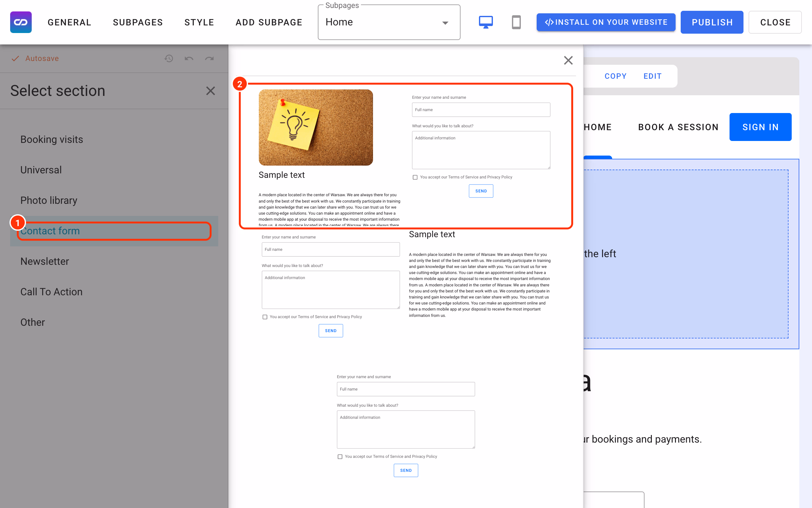Tick Terms checkbox in third form template

(x=340, y=457)
